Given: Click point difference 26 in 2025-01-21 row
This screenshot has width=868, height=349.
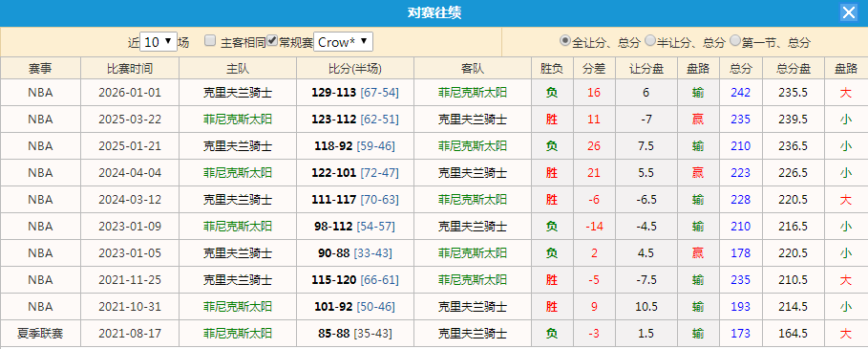Looking at the screenshot, I should [x=593, y=146].
